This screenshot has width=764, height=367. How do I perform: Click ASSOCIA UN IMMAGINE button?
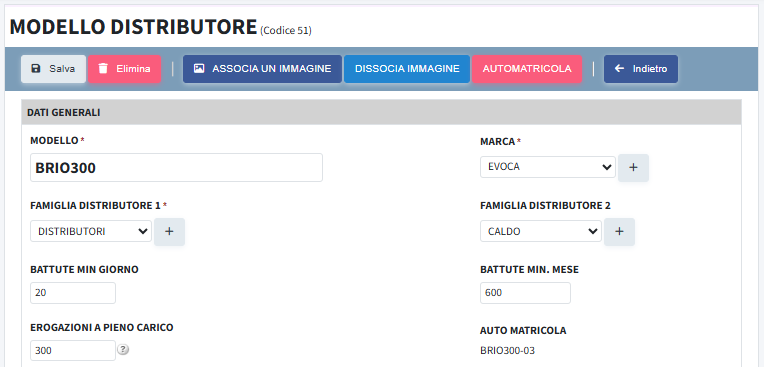[x=262, y=69]
